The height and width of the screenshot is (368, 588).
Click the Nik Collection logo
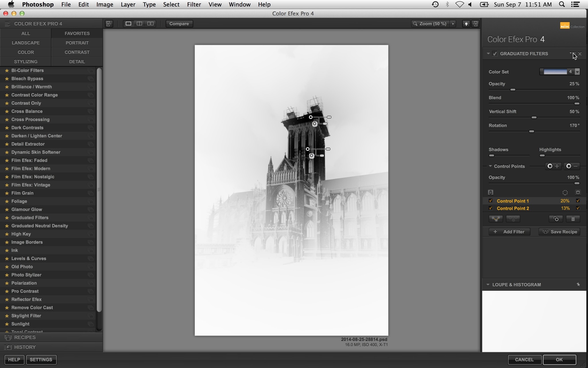pyautogui.click(x=572, y=26)
